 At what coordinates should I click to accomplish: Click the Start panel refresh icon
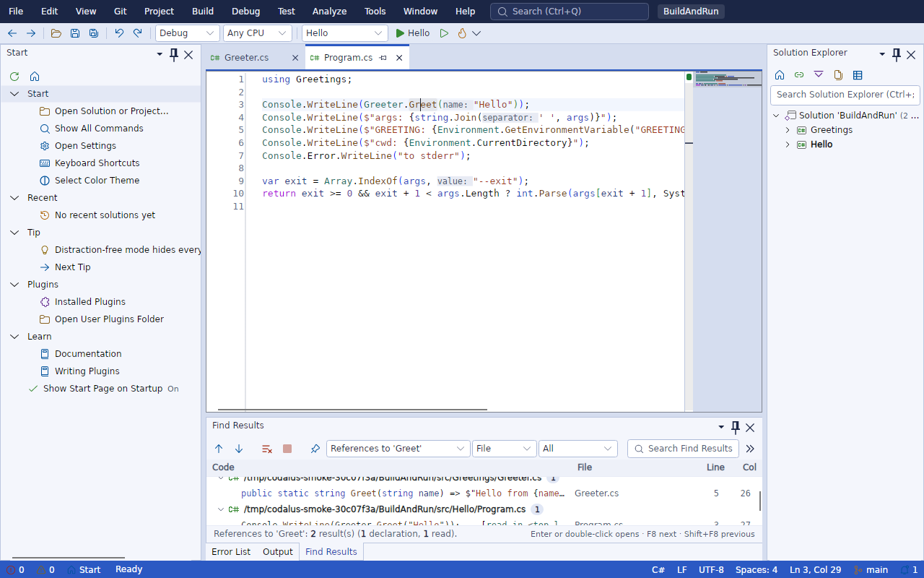tap(14, 76)
